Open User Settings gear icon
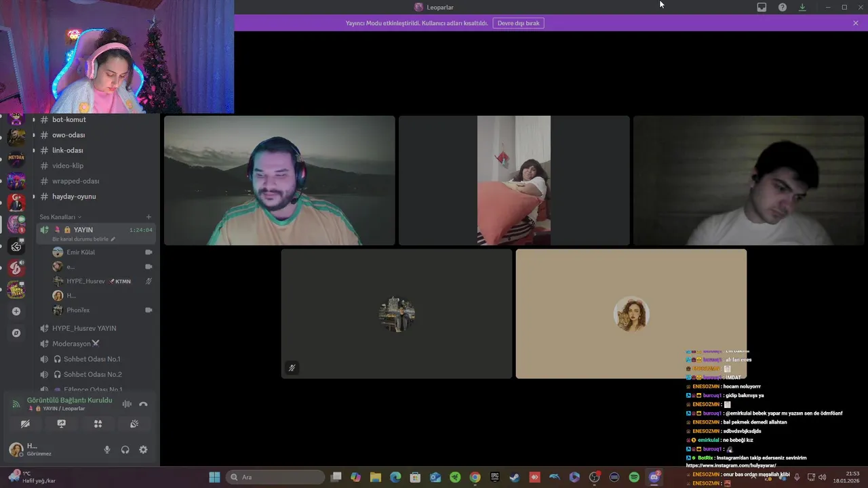 click(143, 449)
